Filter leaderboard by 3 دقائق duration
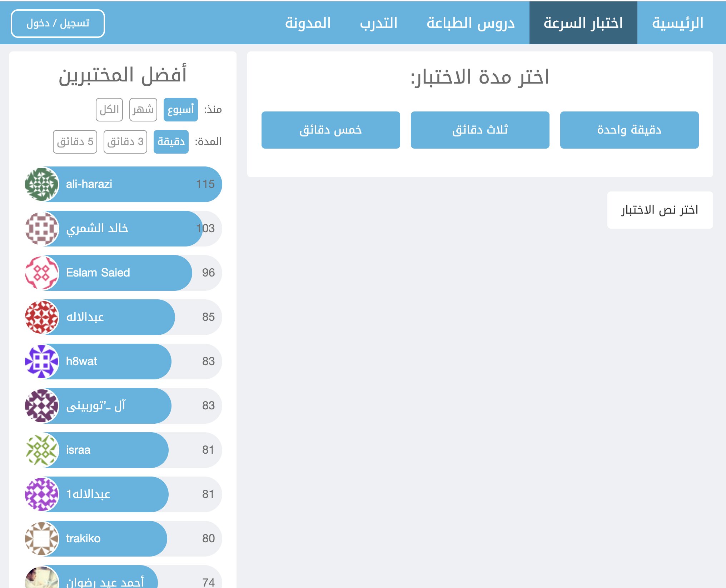 125,142
